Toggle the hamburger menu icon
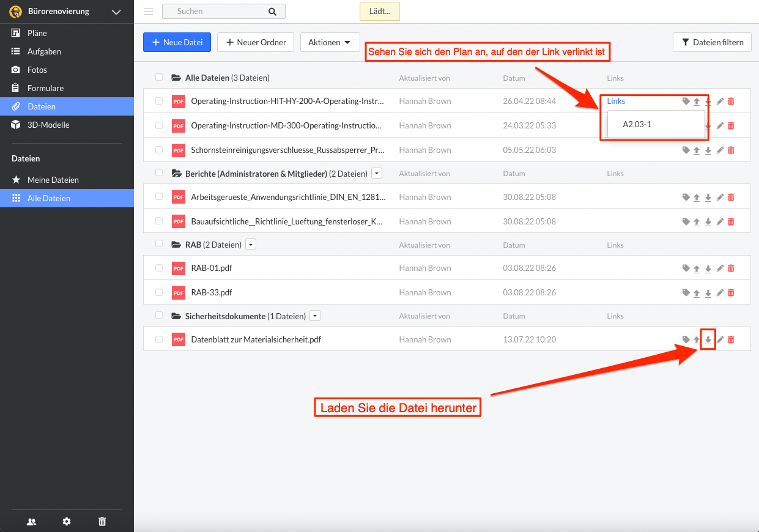The width and height of the screenshot is (759, 532). [x=148, y=11]
